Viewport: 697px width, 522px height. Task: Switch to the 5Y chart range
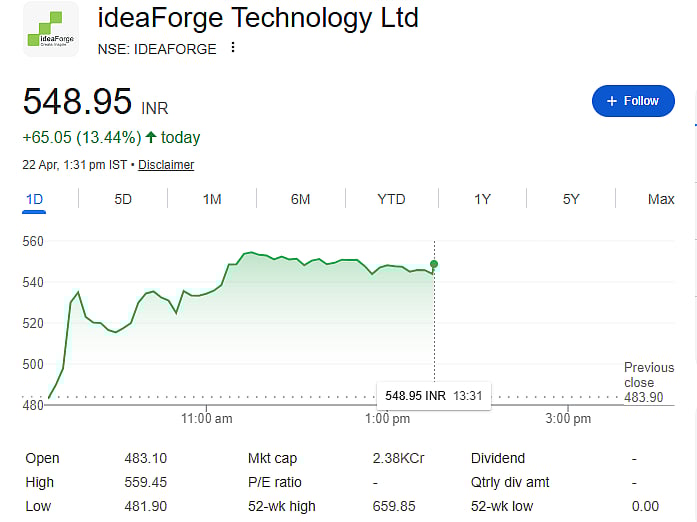pos(571,199)
